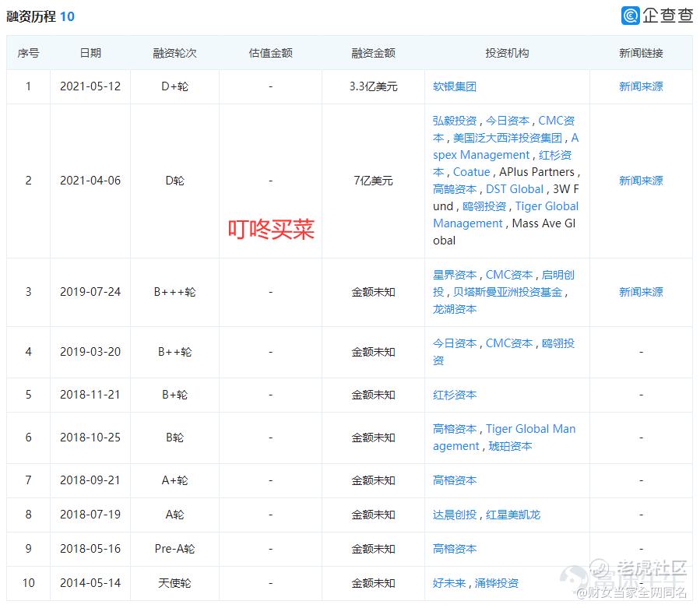
Task: Click 金额未知 in the 天使轮 row
Action: 373,583
